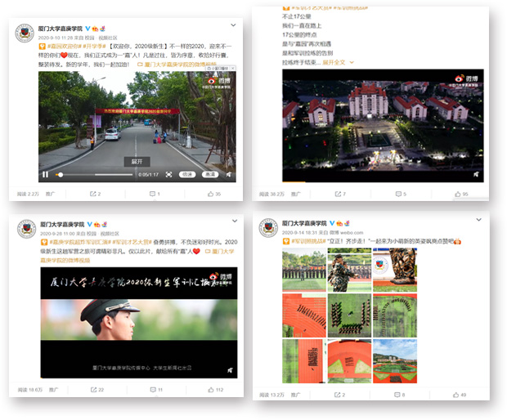Unmute the bottom-left cadet video
The height and width of the screenshot is (420, 507).
coord(230,370)
